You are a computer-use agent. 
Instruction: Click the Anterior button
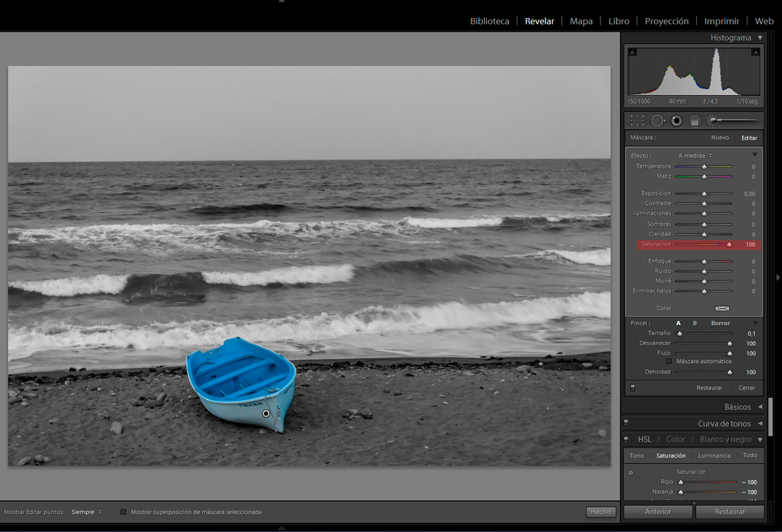657,511
